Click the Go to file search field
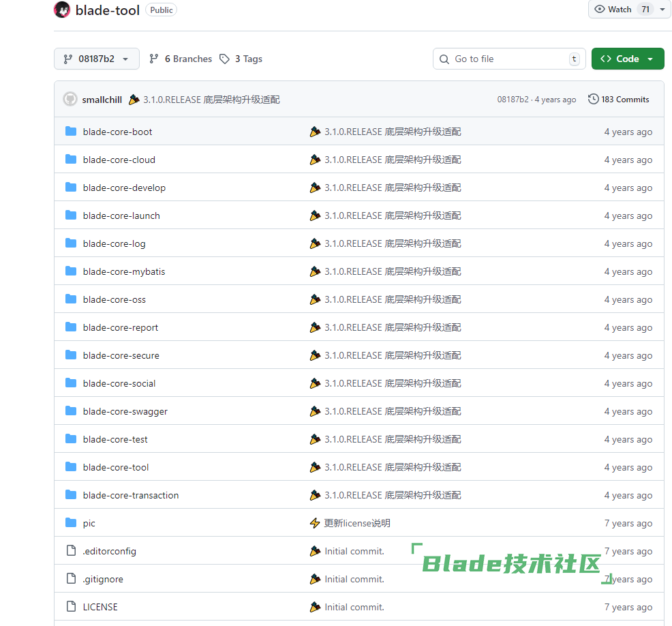Screen dimensions: 672x626 (508, 59)
